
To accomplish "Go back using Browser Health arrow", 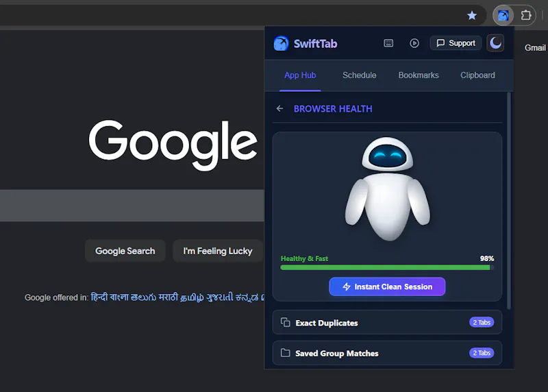I will point(279,108).
